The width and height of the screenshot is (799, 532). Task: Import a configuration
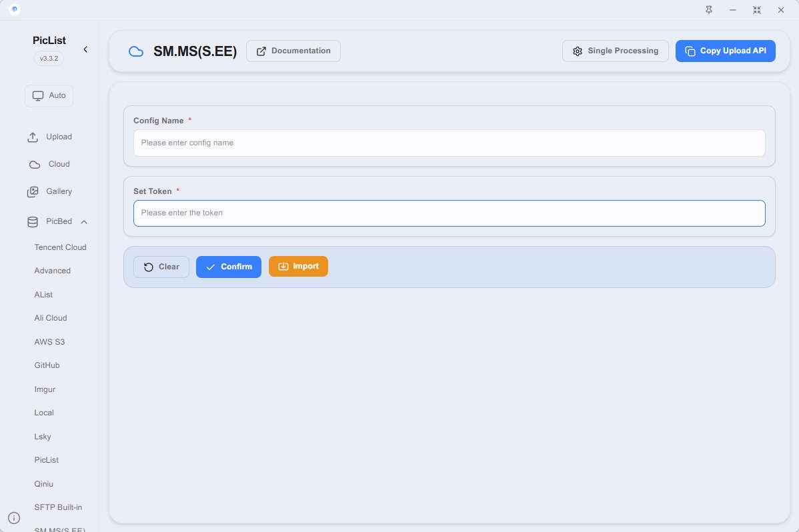pos(298,267)
